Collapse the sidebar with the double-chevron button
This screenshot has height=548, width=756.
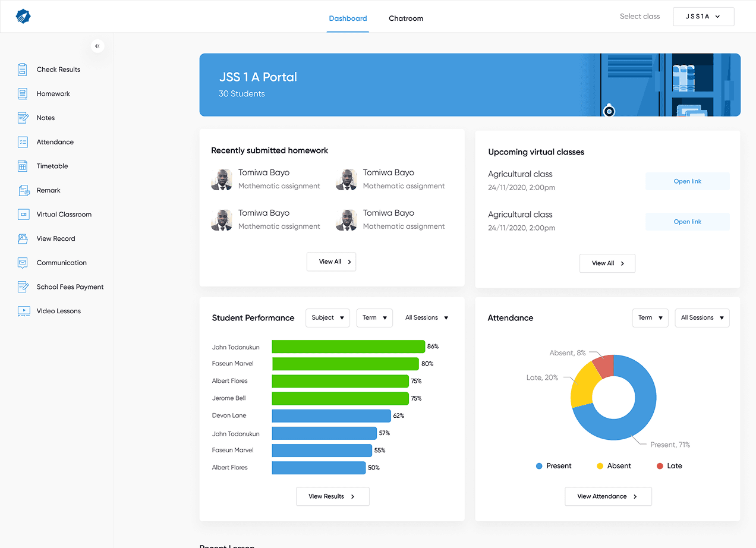(97, 46)
